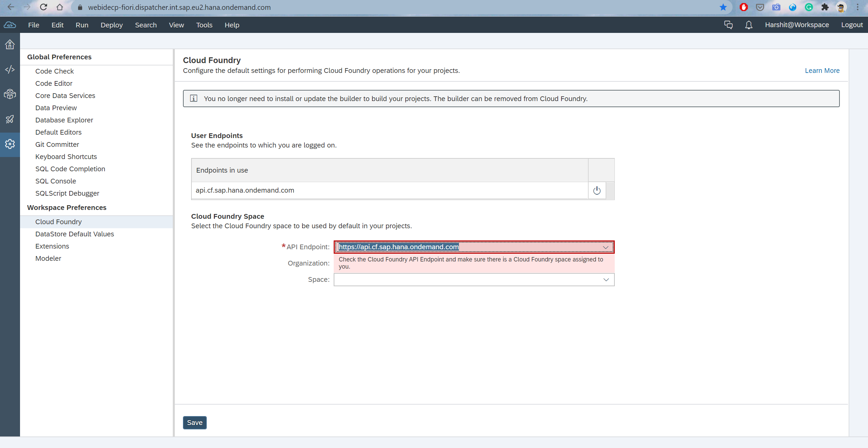Log off the api.cf.sap.hana.ondemand.com endpoint
Screen dimensions: 868x448
click(596, 190)
